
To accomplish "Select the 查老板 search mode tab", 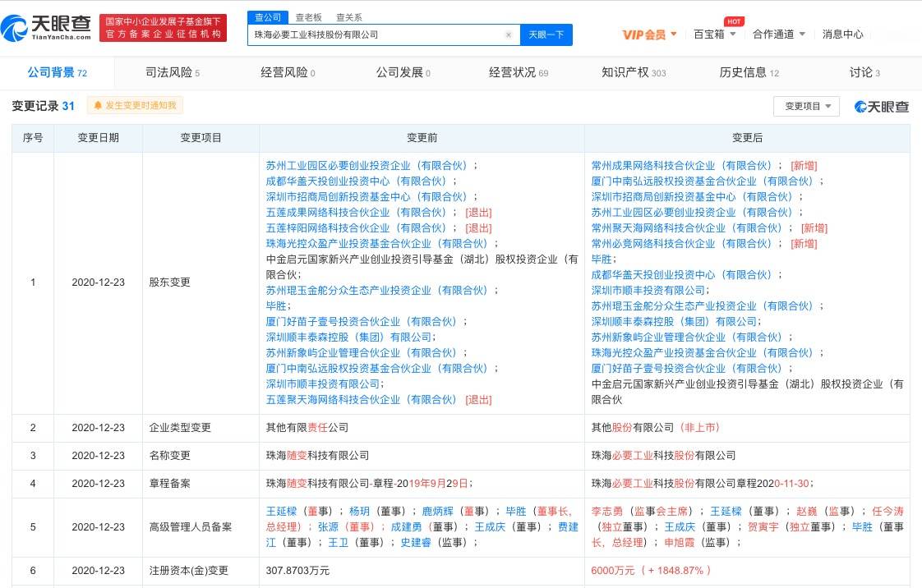I will (309, 17).
